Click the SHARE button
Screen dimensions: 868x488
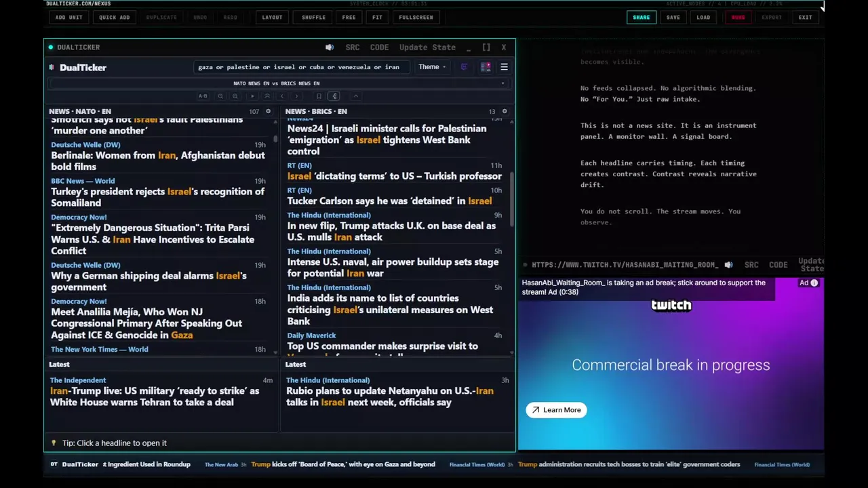coord(641,18)
